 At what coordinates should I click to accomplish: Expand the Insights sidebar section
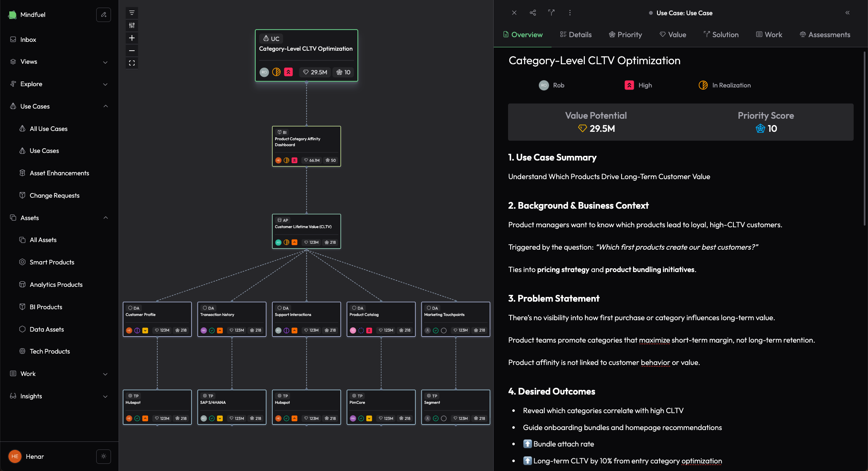click(105, 396)
